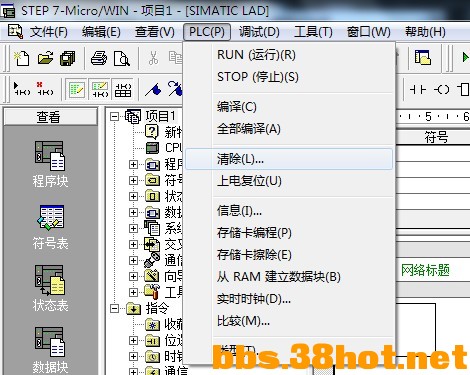Expand the tree node beside 工具
The width and height of the screenshot is (470, 375).
(x=133, y=292)
